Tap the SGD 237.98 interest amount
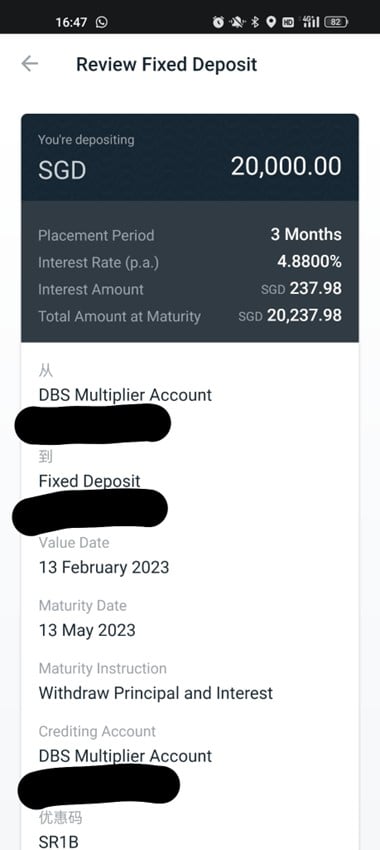This screenshot has width=380, height=850. click(301, 288)
